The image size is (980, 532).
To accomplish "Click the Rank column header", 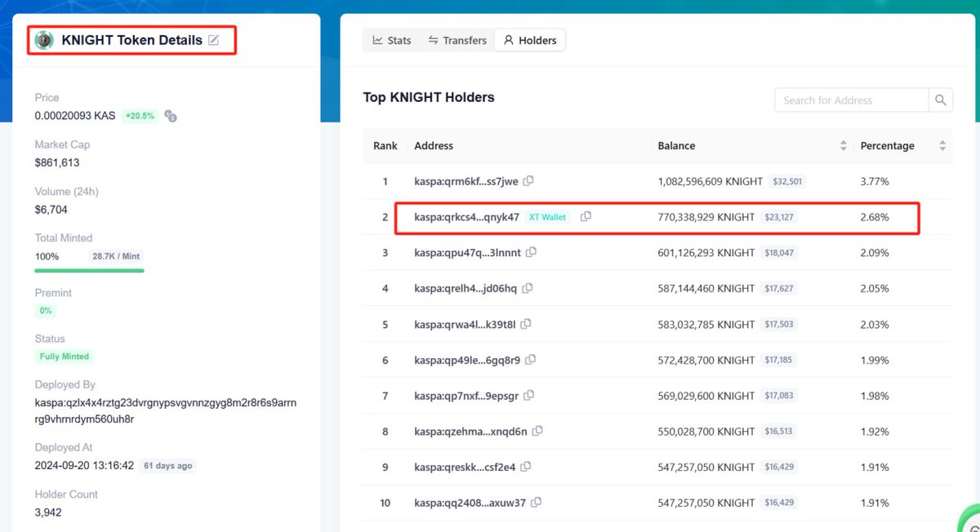I will (385, 146).
